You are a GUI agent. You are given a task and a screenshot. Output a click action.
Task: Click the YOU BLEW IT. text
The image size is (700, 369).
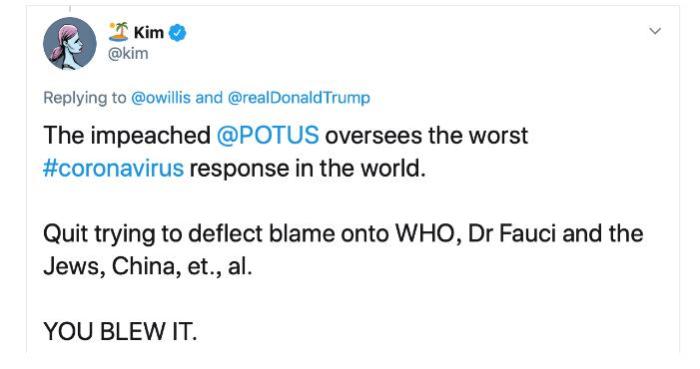(x=120, y=332)
